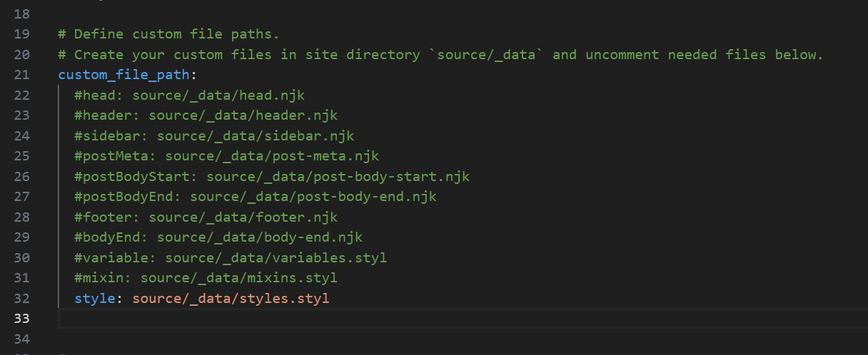Click the 'Create your custom files' comment line
This screenshot has height=355, width=868.
click(440, 54)
